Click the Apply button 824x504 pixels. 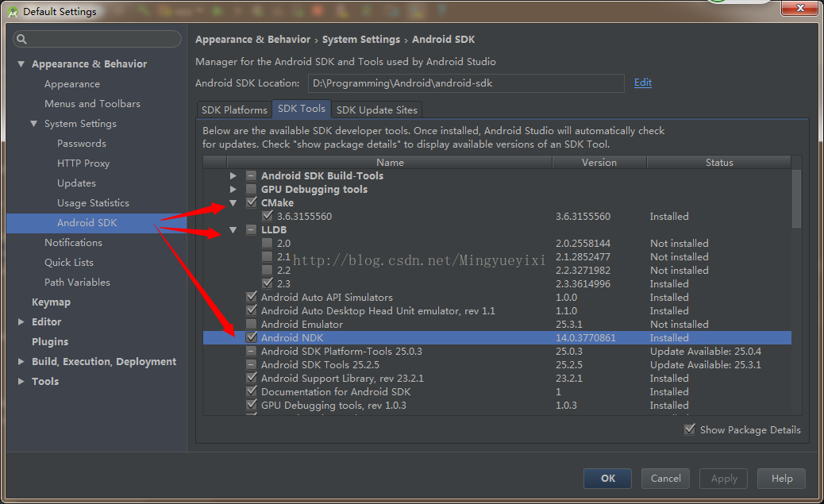(x=724, y=479)
